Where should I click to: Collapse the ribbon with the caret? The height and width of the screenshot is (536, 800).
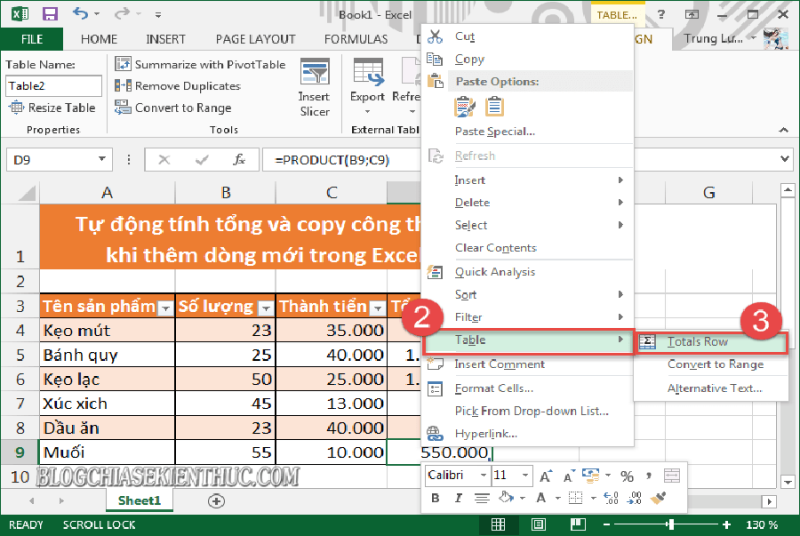point(784,130)
